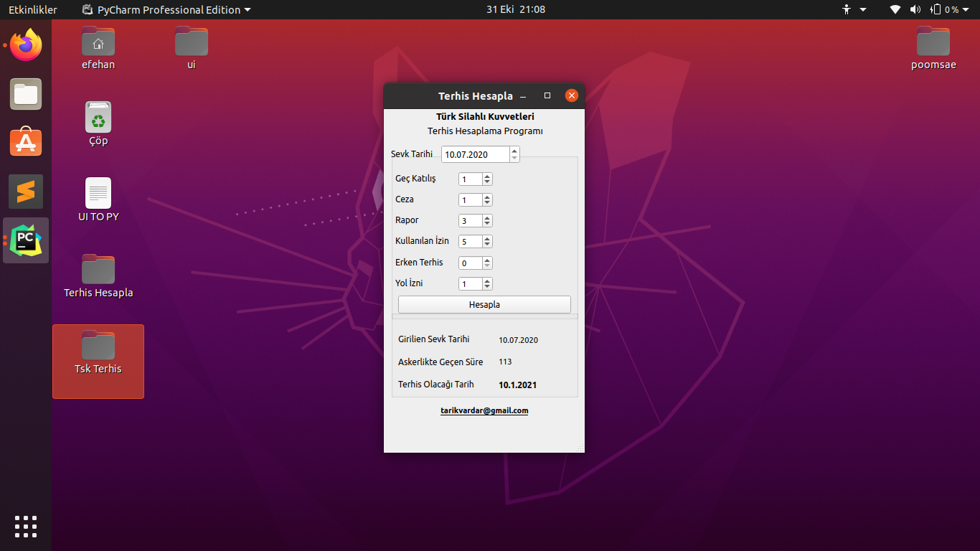The width and height of the screenshot is (980, 551).
Task: Decrease the Geç Katılış value
Action: [x=487, y=182]
